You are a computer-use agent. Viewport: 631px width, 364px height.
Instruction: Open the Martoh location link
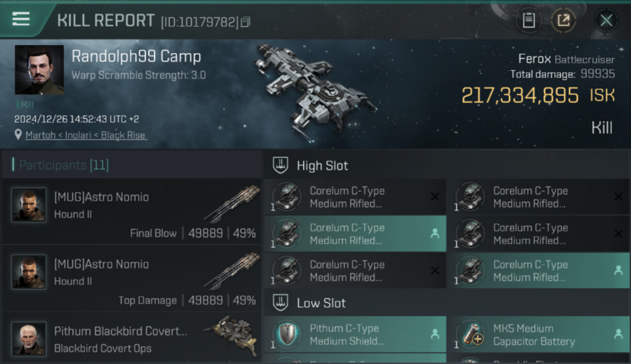click(x=85, y=135)
